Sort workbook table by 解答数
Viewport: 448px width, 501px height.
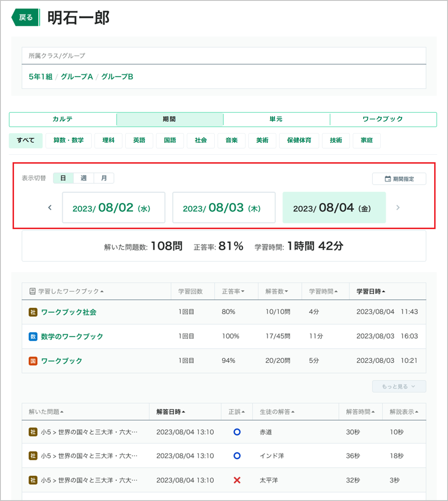tap(276, 291)
